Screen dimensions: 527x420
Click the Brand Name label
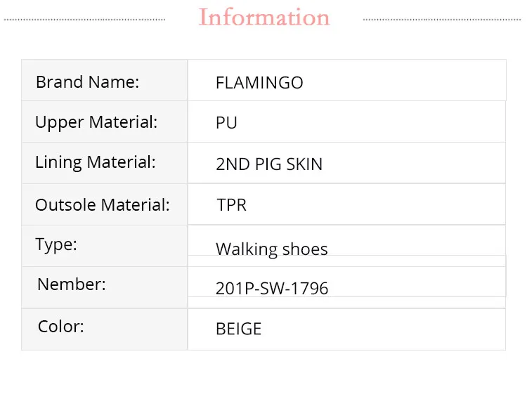point(88,81)
